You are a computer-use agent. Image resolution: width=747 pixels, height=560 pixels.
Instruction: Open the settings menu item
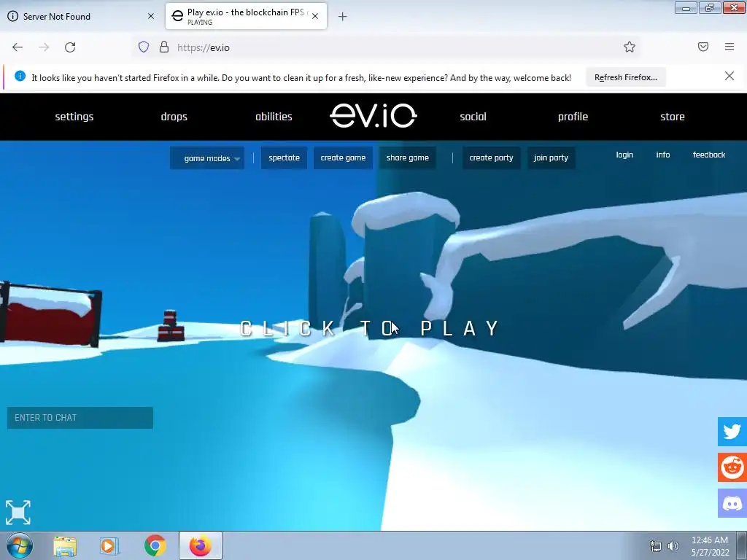74,117
